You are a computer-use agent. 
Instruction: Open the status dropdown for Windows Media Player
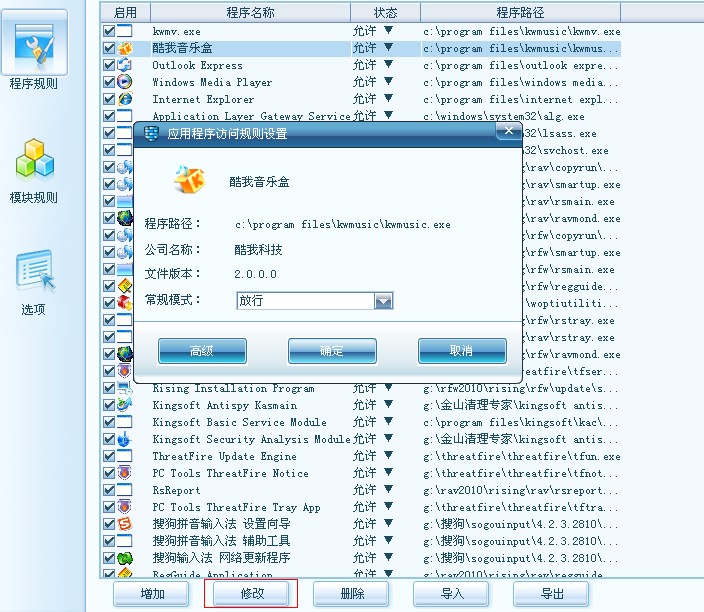[x=389, y=81]
